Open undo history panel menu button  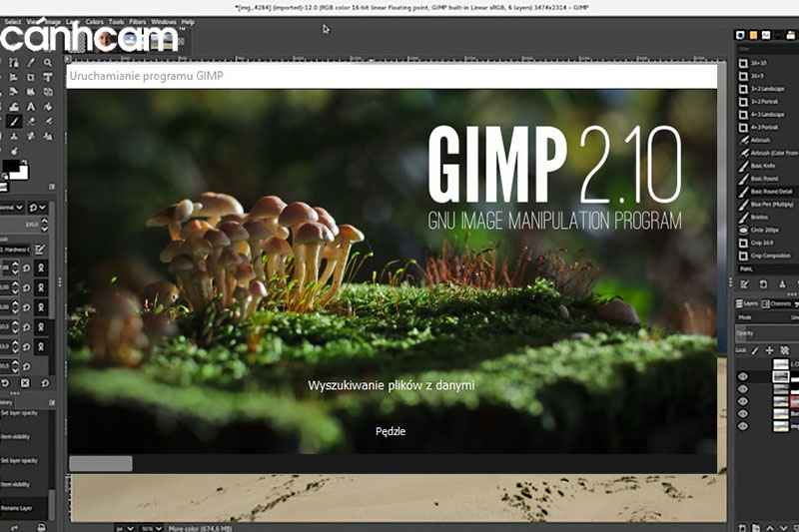[52, 402]
